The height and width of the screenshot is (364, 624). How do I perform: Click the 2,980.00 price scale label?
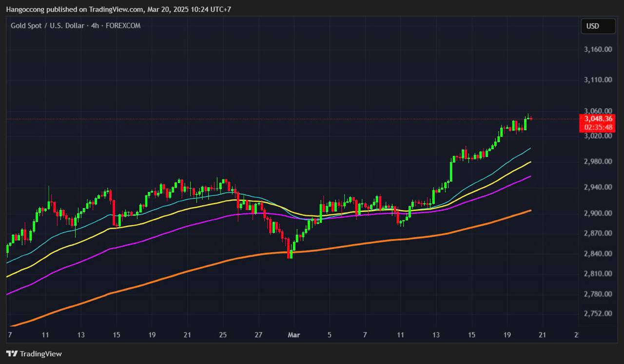pyautogui.click(x=598, y=161)
